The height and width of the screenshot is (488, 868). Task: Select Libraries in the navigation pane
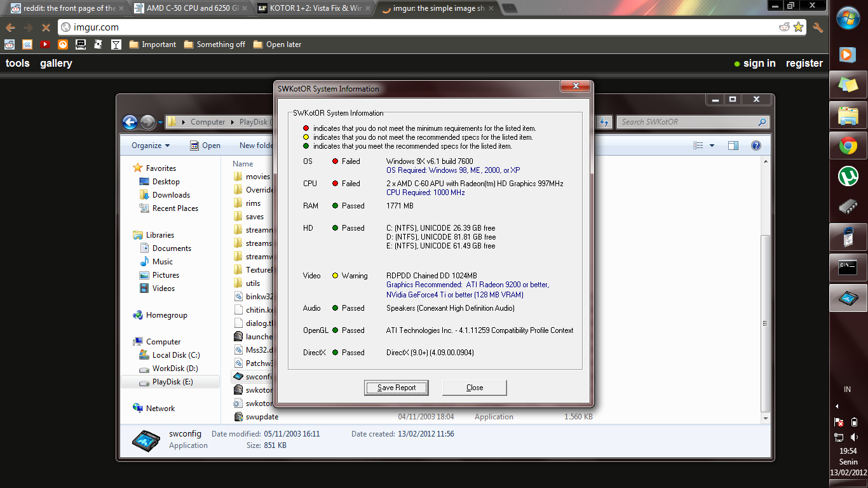tap(154, 235)
